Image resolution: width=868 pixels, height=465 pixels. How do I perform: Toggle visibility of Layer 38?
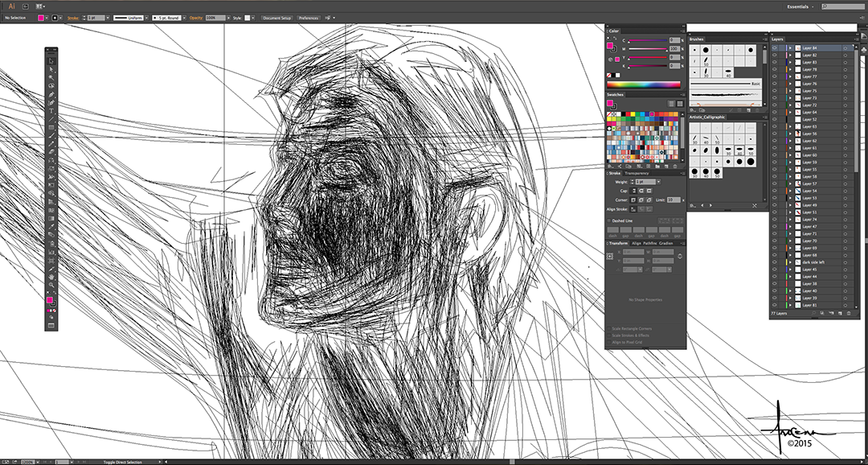[x=775, y=284]
